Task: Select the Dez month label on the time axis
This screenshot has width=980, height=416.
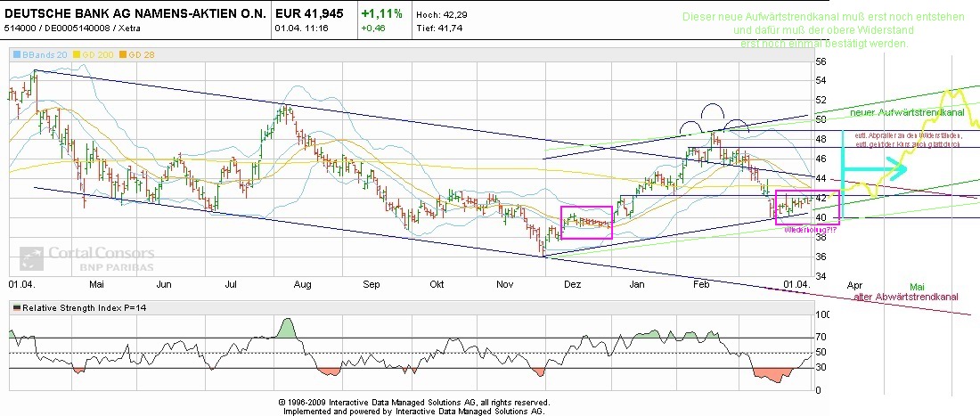Action: (x=573, y=284)
